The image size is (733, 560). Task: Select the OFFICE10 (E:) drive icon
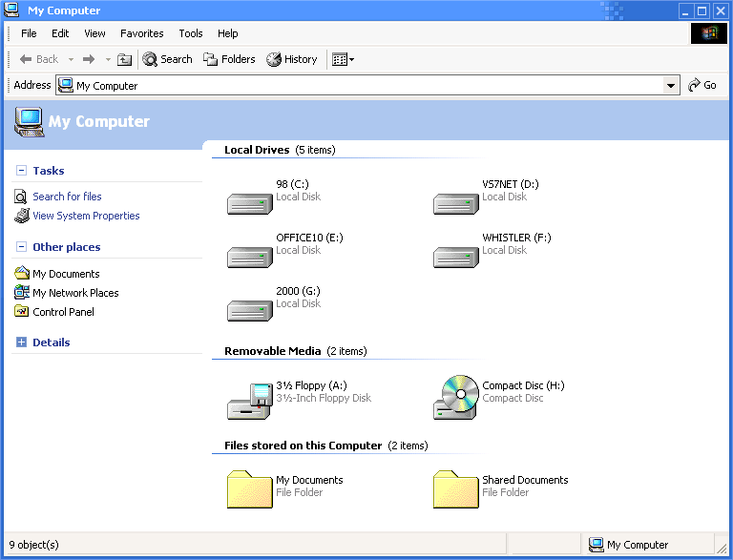[250, 257]
